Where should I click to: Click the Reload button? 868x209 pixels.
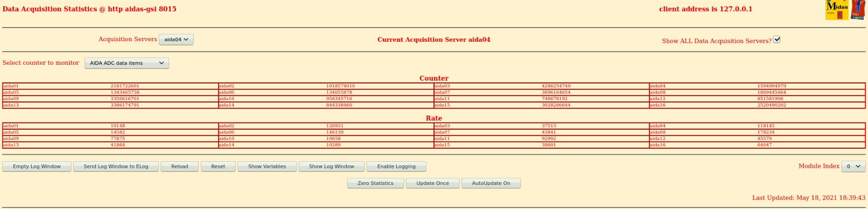180,166
